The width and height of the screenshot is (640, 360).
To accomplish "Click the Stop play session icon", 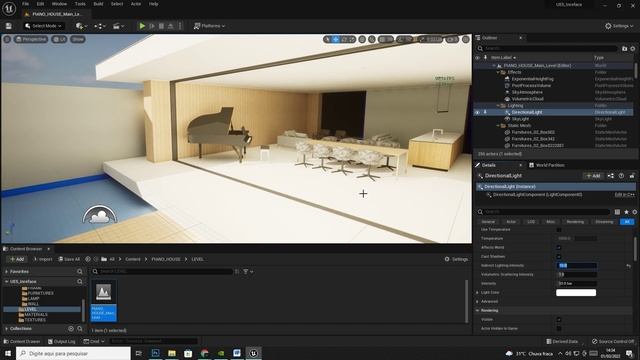I will coord(161,26).
